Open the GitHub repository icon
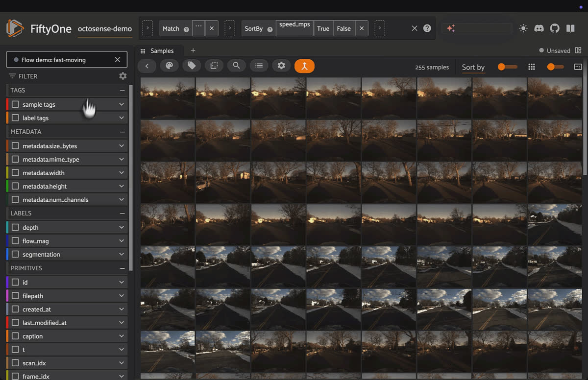This screenshot has width=588, height=380. click(555, 28)
